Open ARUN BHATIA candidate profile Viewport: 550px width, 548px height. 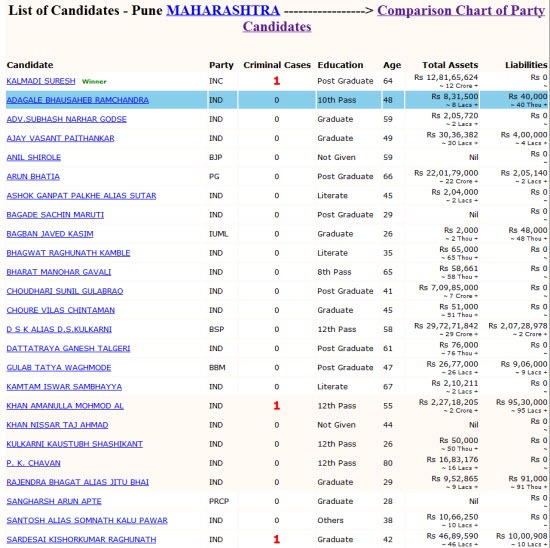[x=33, y=176]
